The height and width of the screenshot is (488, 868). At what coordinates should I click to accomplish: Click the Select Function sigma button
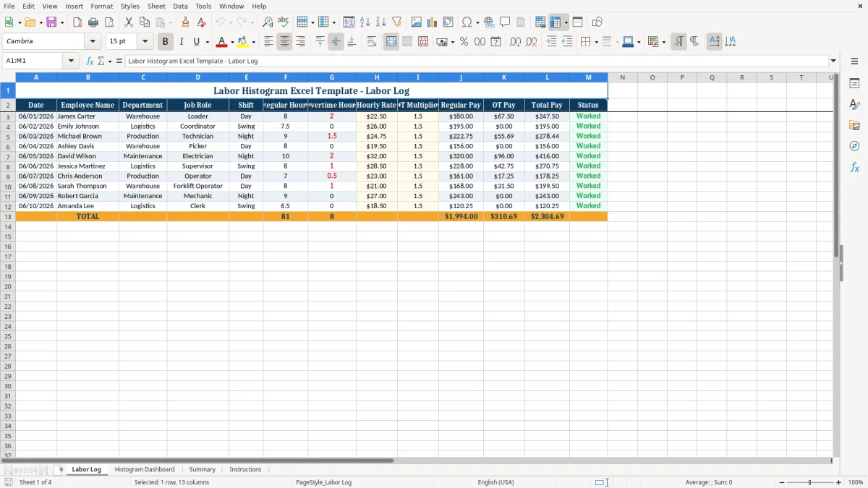tap(101, 61)
